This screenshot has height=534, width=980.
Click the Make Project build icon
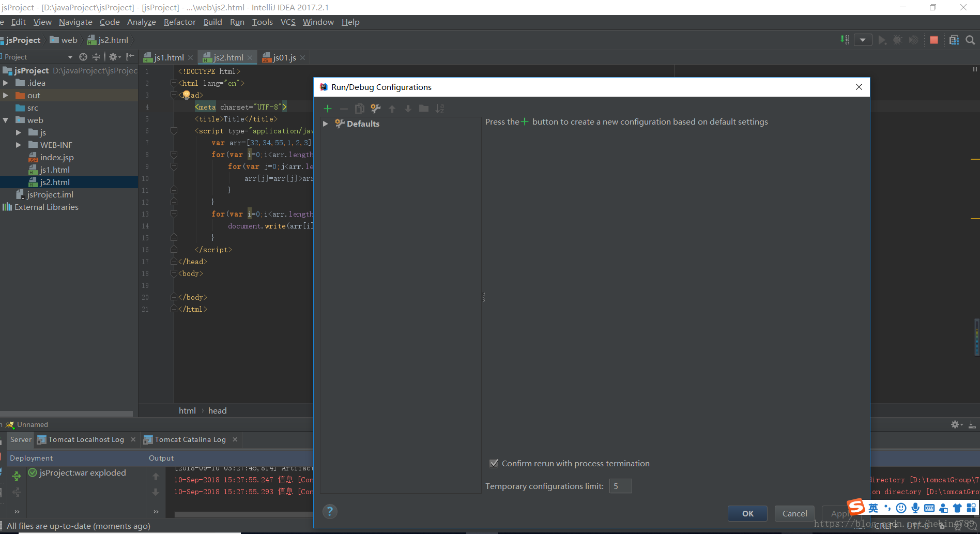pyautogui.click(x=845, y=40)
